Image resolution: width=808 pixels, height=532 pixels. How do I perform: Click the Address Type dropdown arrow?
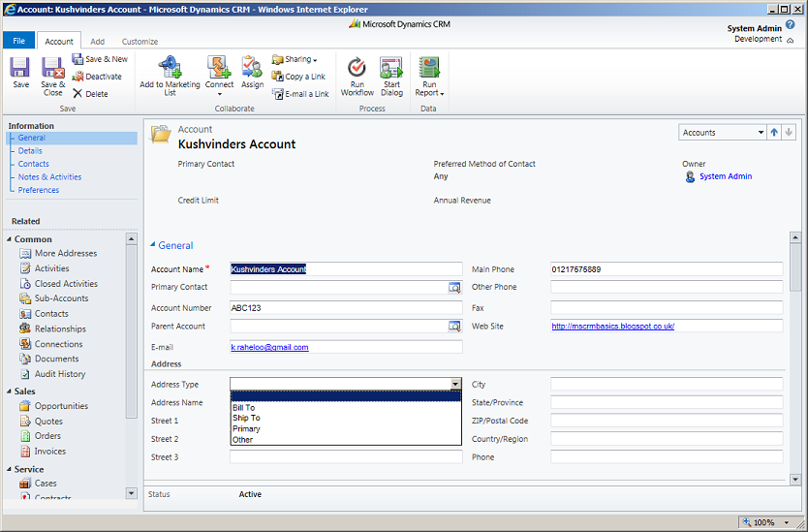pos(455,384)
